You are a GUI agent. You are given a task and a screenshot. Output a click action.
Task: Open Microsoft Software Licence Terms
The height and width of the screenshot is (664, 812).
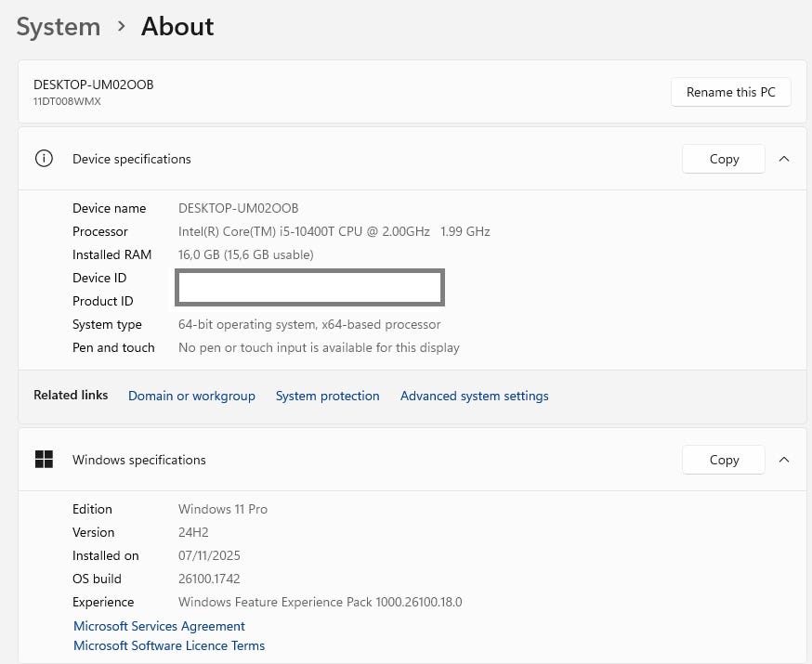[169, 645]
